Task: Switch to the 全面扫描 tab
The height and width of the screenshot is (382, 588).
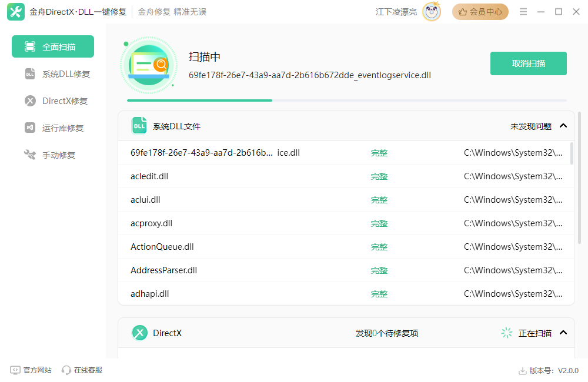Action: (x=52, y=46)
